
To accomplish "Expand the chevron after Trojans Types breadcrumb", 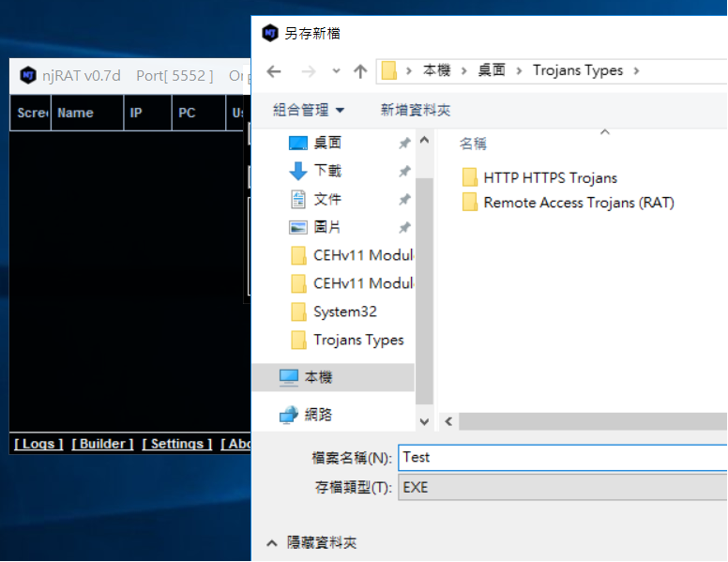I will tap(636, 70).
